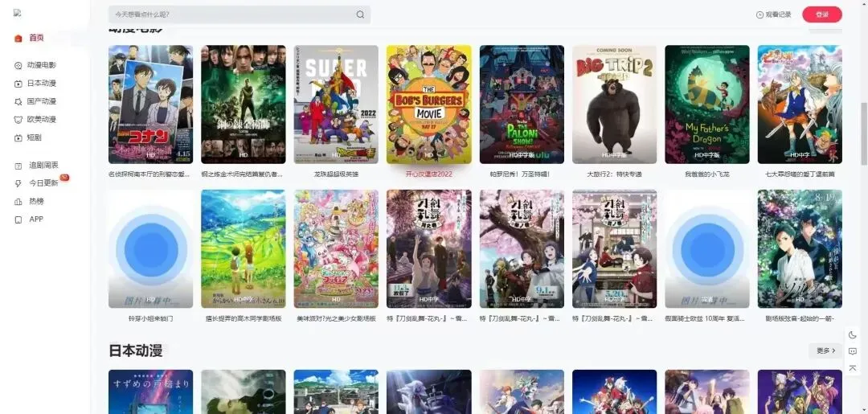Select 日本动漫 in the sidebar
The height and width of the screenshot is (414, 868).
42,84
